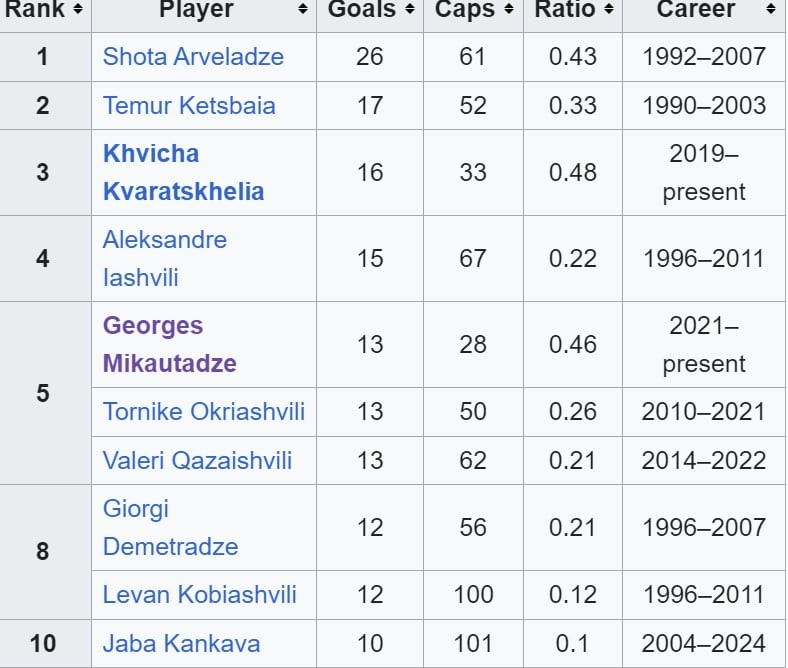Go to Khvicha Kvaratskhelia page
The height and width of the screenshot is (668, 788).
coord(183,172)
